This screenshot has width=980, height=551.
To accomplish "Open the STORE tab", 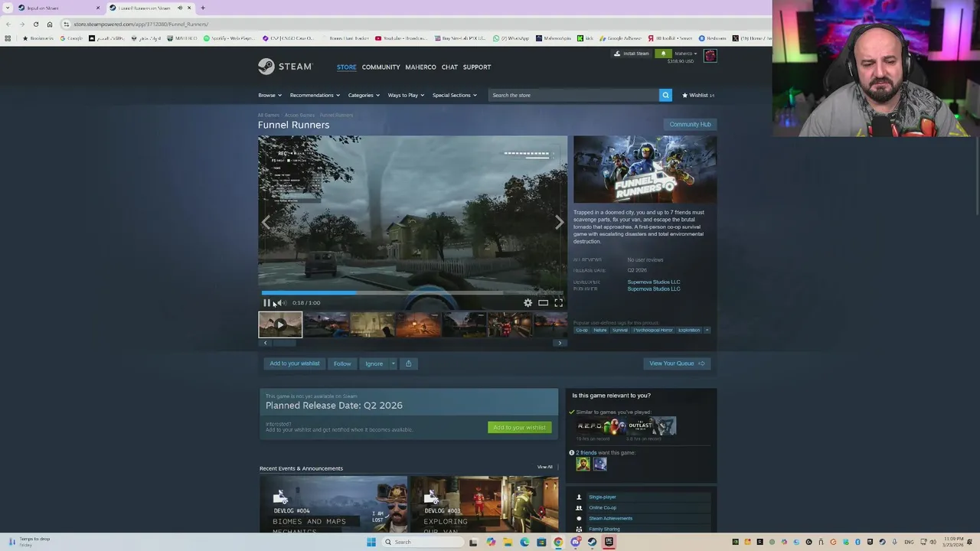I will [347, 67].
